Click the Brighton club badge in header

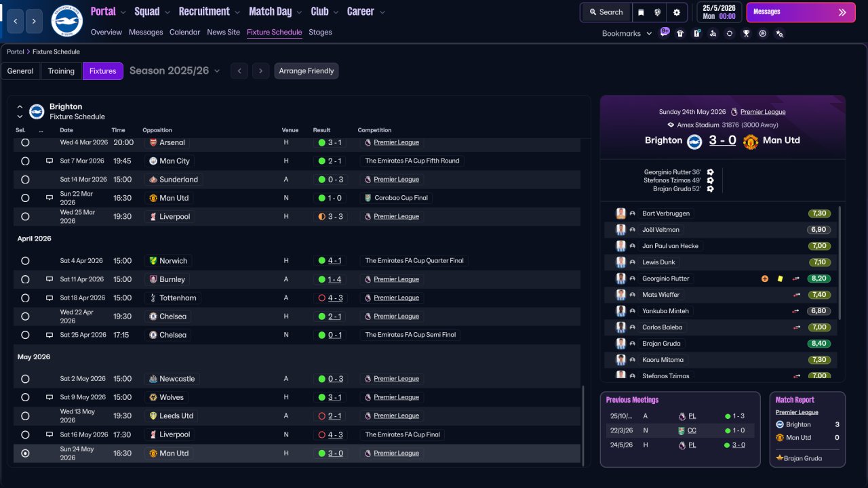67,21
